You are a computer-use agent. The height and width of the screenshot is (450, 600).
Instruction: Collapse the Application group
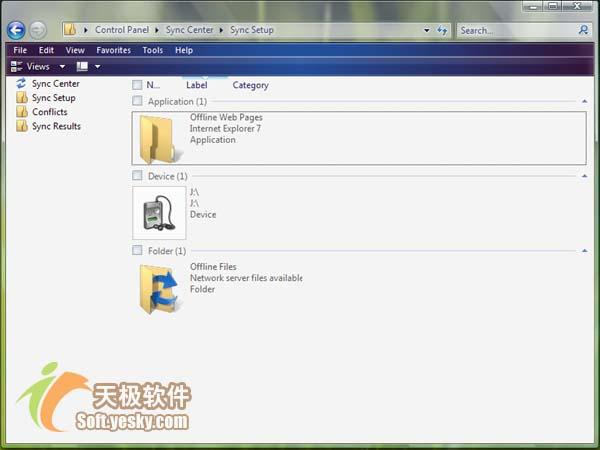[584, 101]
